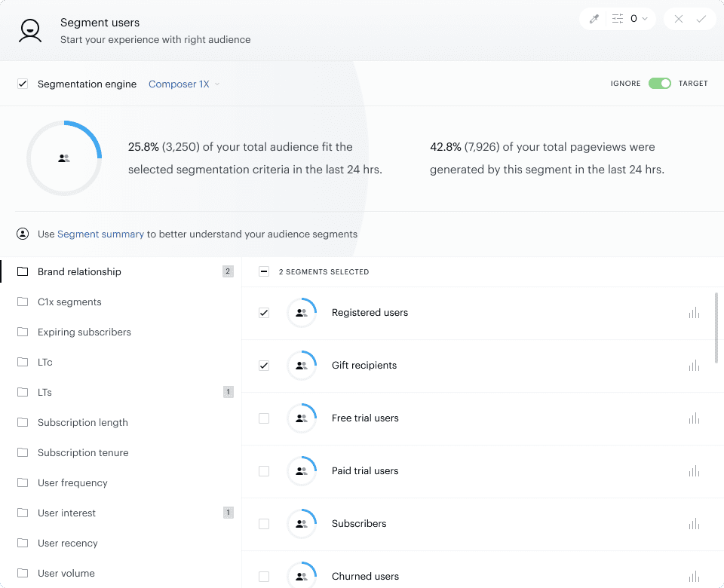Check the Free trial users checkbox
The height and width of the screenshot is (588, 724).
point(264,418)
